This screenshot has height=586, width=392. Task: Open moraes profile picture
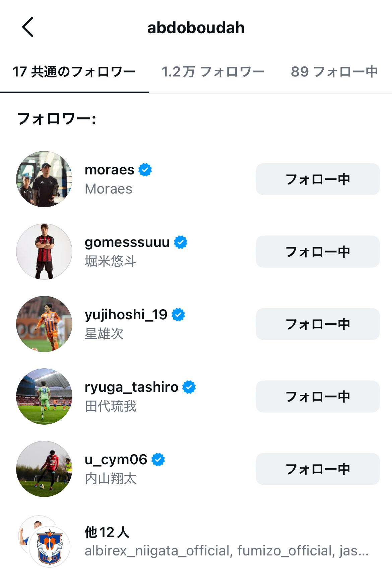click(x=44, y=179)
